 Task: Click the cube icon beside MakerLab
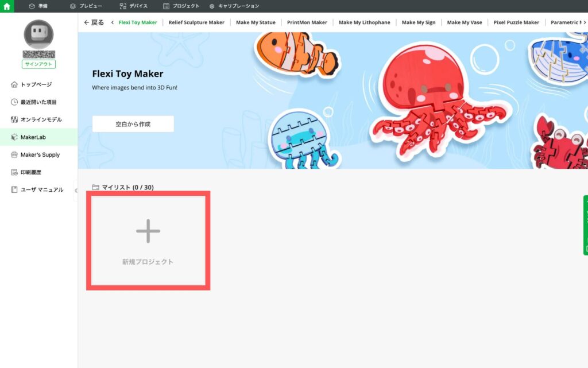coord(14,137)
